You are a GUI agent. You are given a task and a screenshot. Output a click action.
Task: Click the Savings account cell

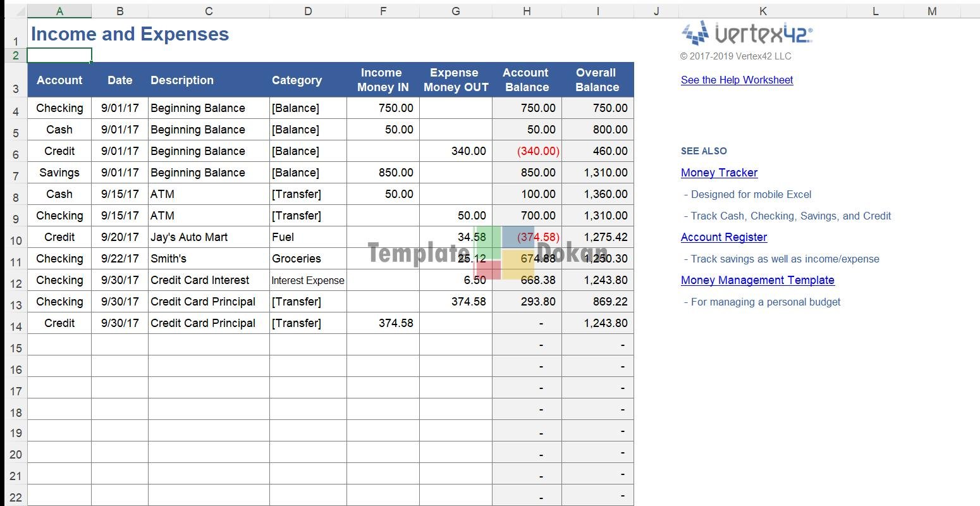click(x=59, y=173)
